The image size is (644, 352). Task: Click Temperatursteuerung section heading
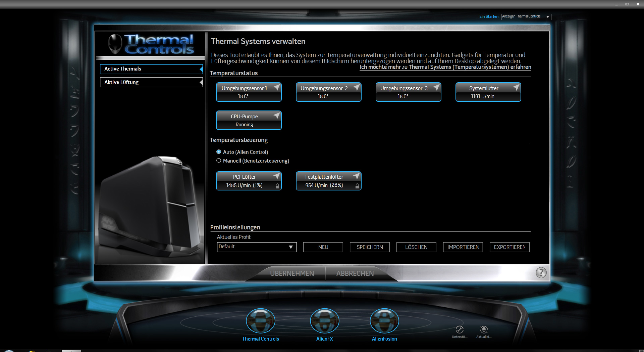[x=239, y=140]
